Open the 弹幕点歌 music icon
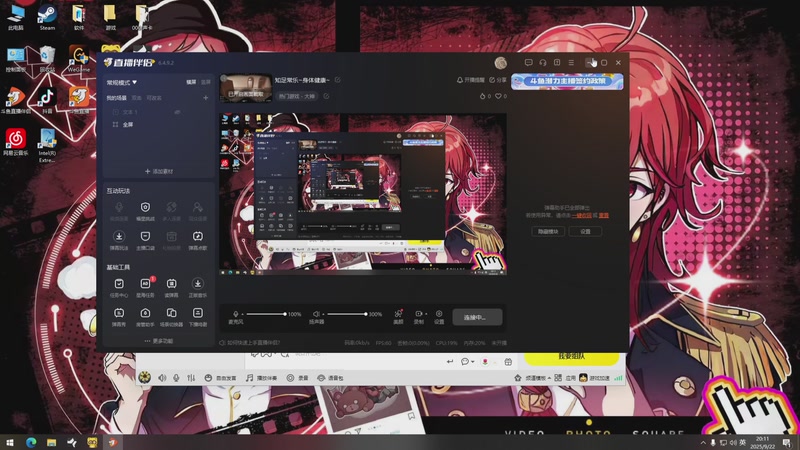The image size is (800, 450). (197, 236)
